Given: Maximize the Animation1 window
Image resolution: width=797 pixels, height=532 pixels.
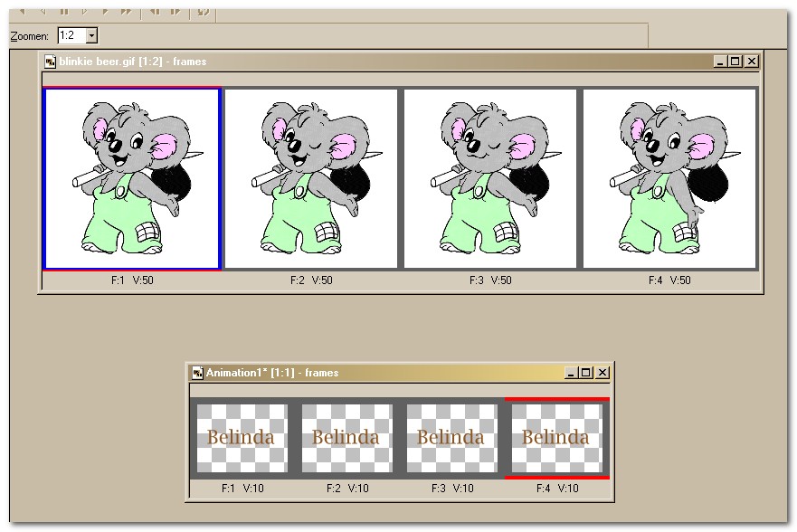Looking at the screenshot, I should coord(585,373).
